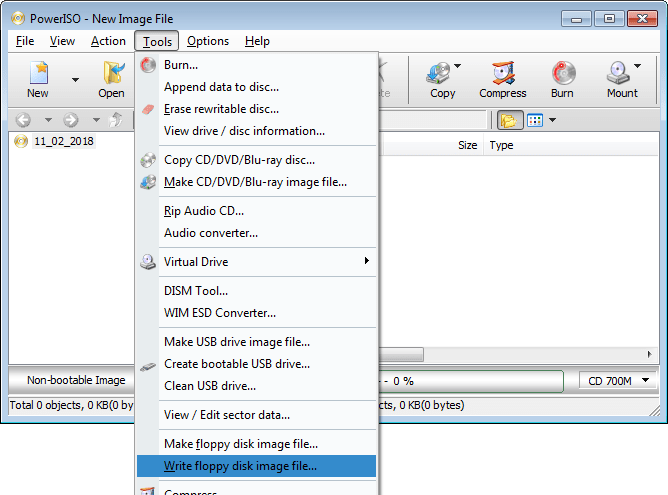This screenshot has height=495, width=668.
Task: Open the Help menu
Action: pos(257,41)
